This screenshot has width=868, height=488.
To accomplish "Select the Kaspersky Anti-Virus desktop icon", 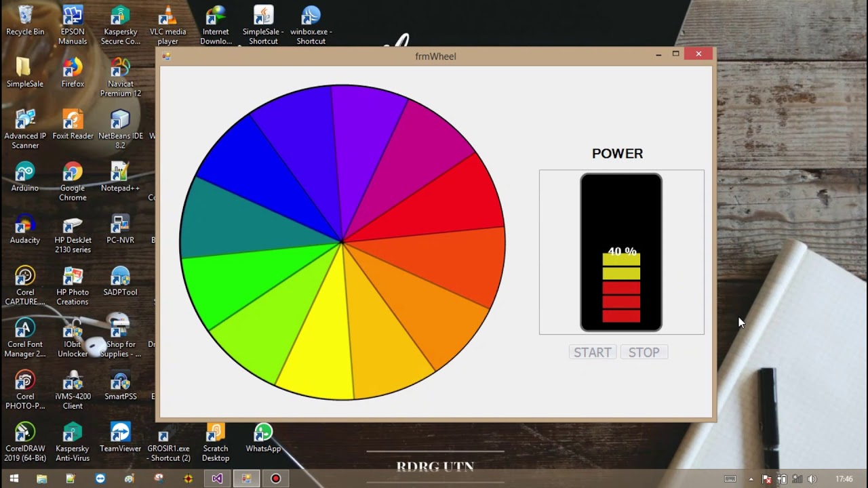I will click(73, 443).
